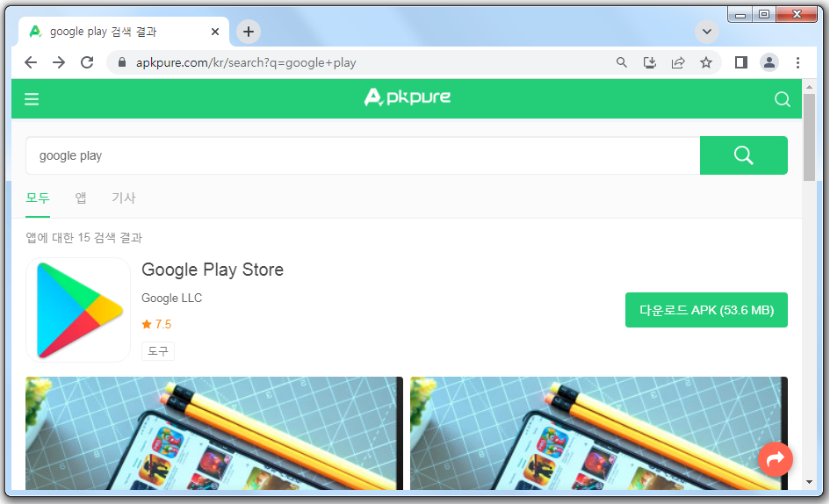
Task: Click the install app icon in address bar
Action: [x=649, y=62]
